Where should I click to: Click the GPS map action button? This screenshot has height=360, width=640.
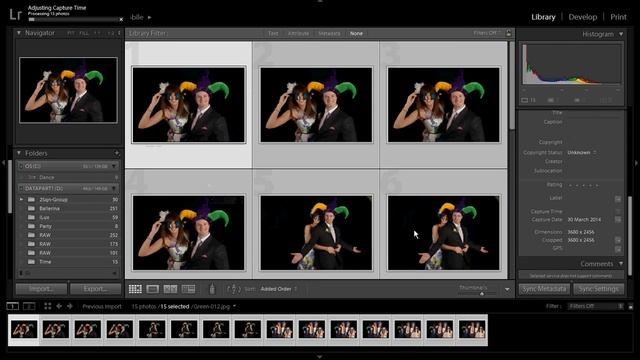tap(618, 248)
